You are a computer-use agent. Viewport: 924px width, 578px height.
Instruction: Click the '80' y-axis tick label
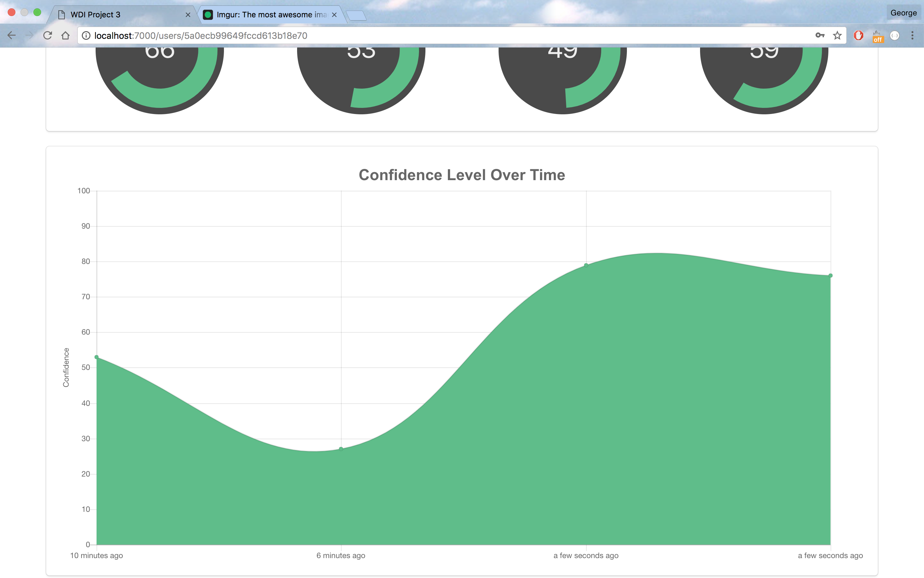click(86, 261)
